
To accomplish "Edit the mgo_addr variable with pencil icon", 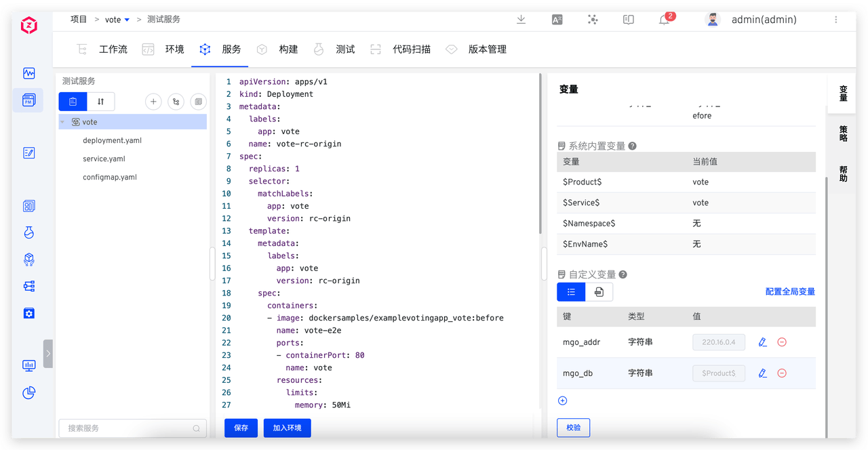I will tap(763, 342).
